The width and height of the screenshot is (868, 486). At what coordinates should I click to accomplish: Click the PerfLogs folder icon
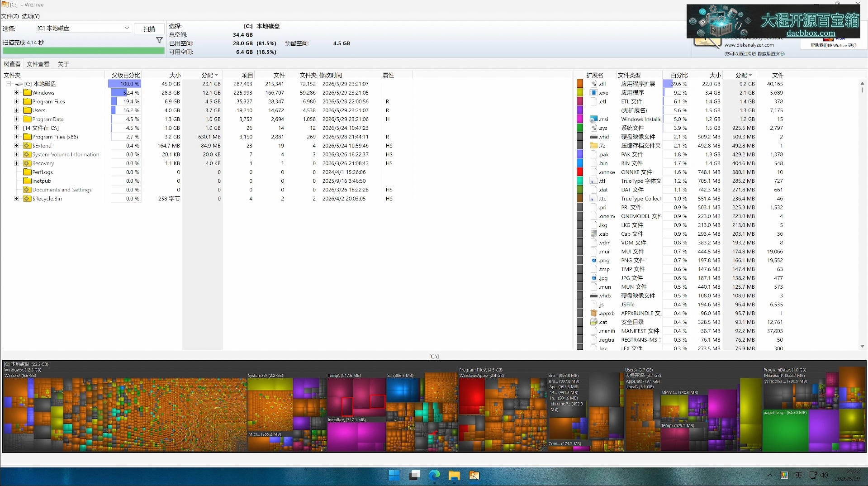27,172
